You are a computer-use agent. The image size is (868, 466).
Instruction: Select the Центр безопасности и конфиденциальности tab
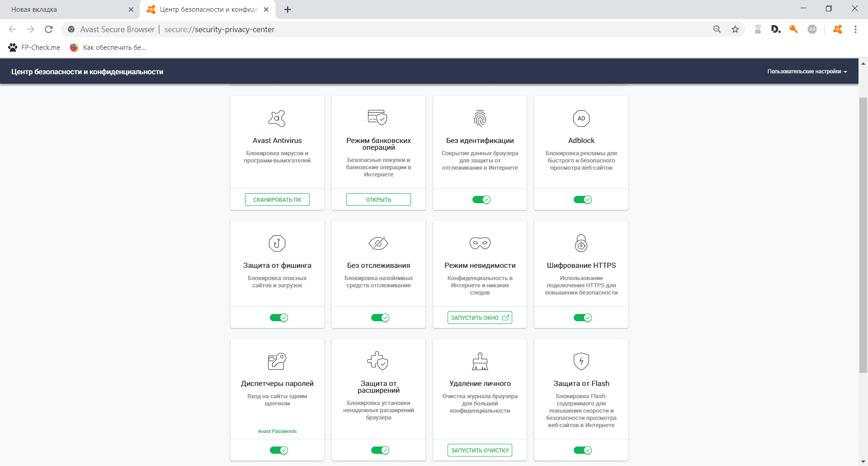click(x=208, y=10)
